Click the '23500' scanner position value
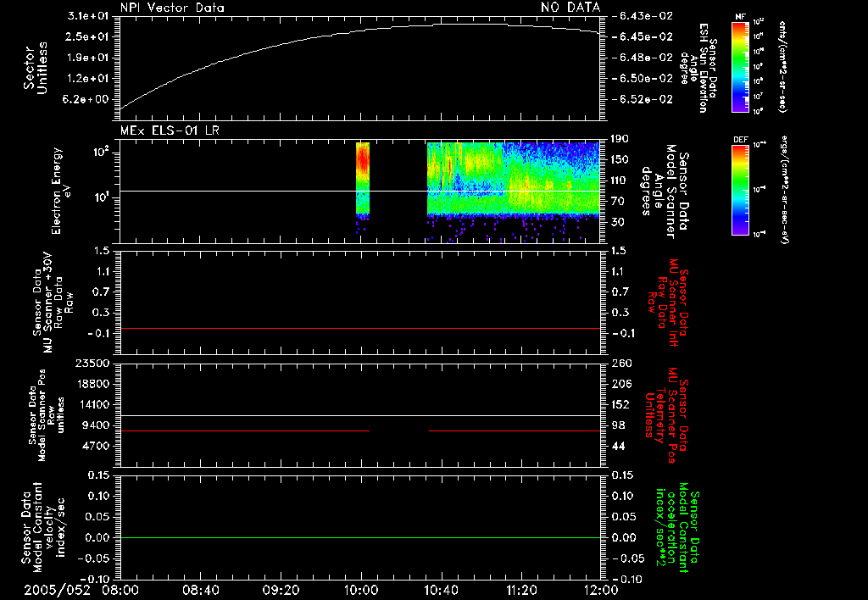The height and width of the screenshot is (600, 868). [x=92, y=364]
